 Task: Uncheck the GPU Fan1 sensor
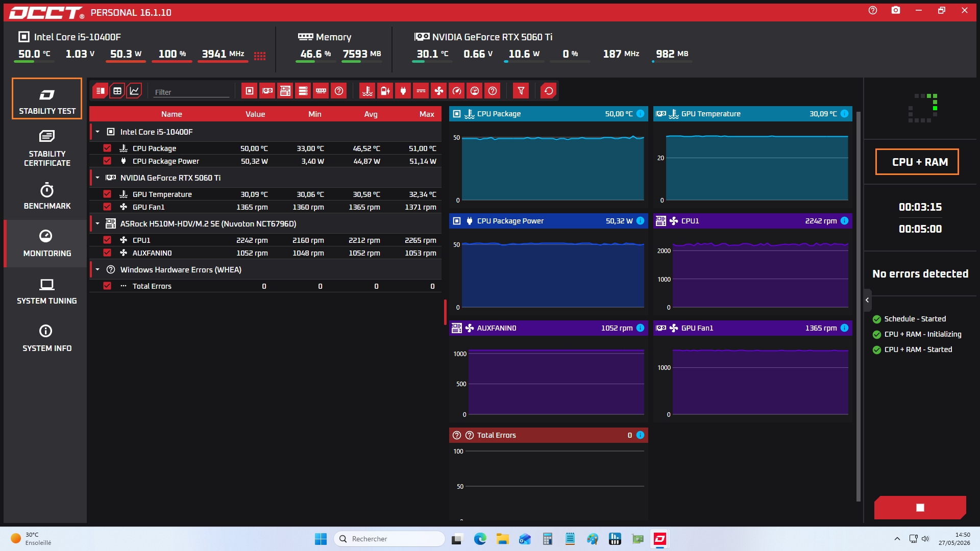point(107,207)
